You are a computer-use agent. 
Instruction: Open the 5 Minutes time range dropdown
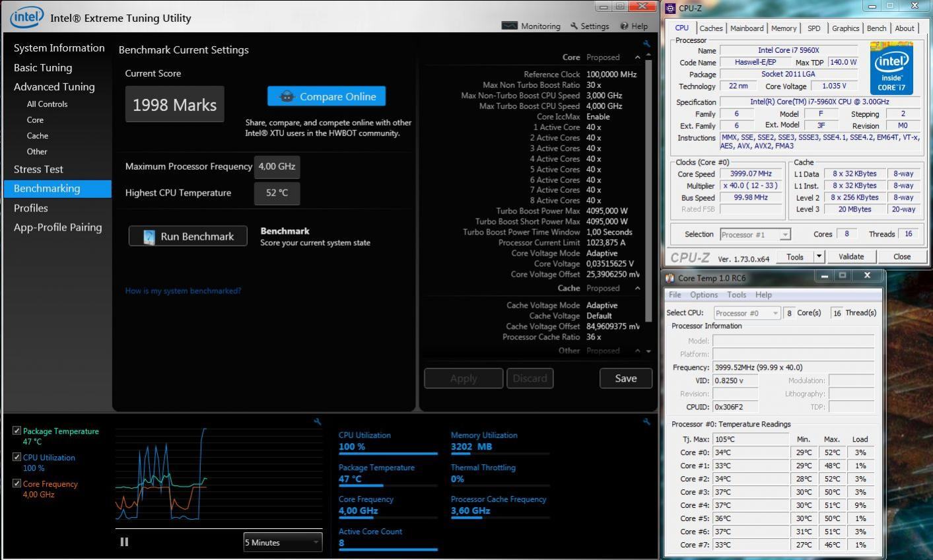tap(283, 542)
